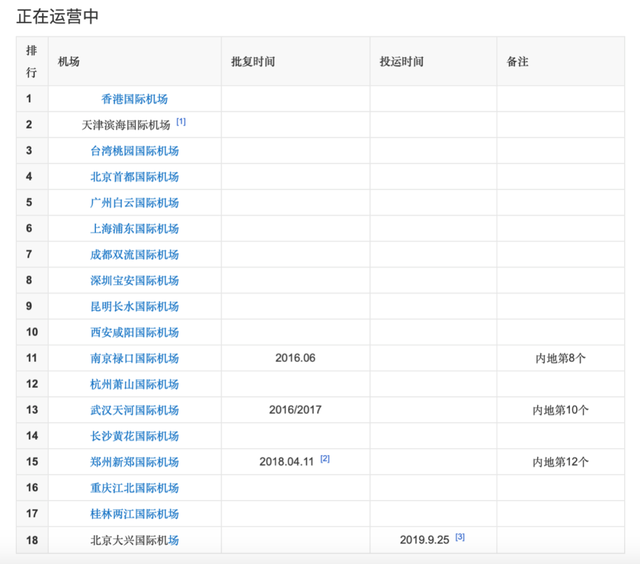Image resolution: width=640 pixels, height=564 pixels.
Task: Click the 天津滨海国际机场 cell text
Action: click(x=126, y=125)
